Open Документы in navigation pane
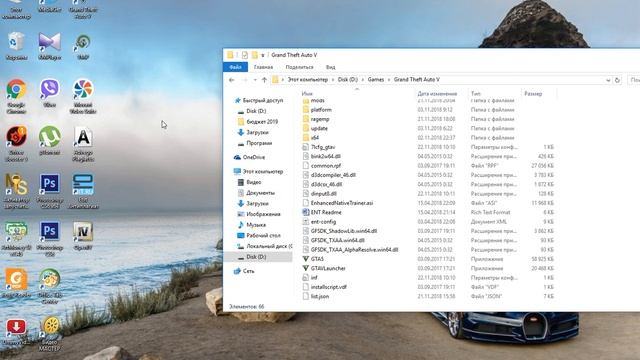Viewport: 640px width, 360px height. (256, 193)
